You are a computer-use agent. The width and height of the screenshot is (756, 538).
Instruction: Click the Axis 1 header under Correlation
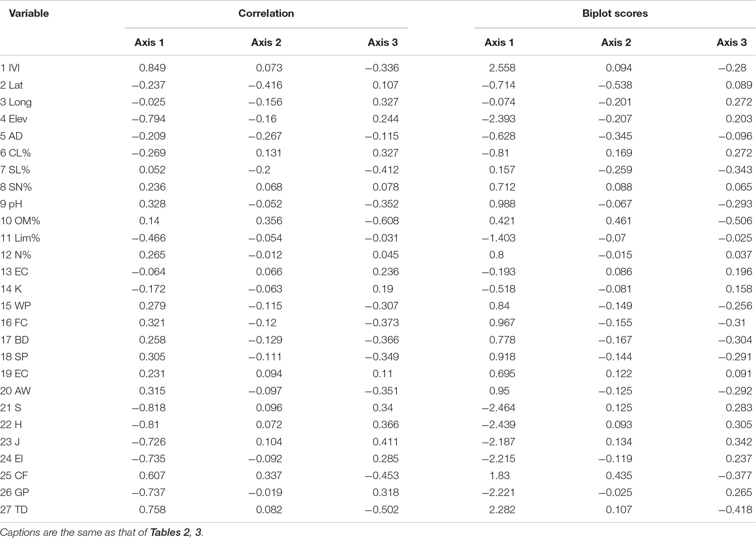click(x=149, y=42)
